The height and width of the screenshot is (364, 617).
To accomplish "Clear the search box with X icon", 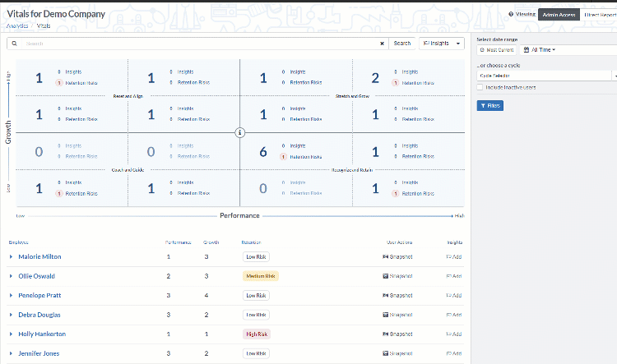I will tap(382, 44).
